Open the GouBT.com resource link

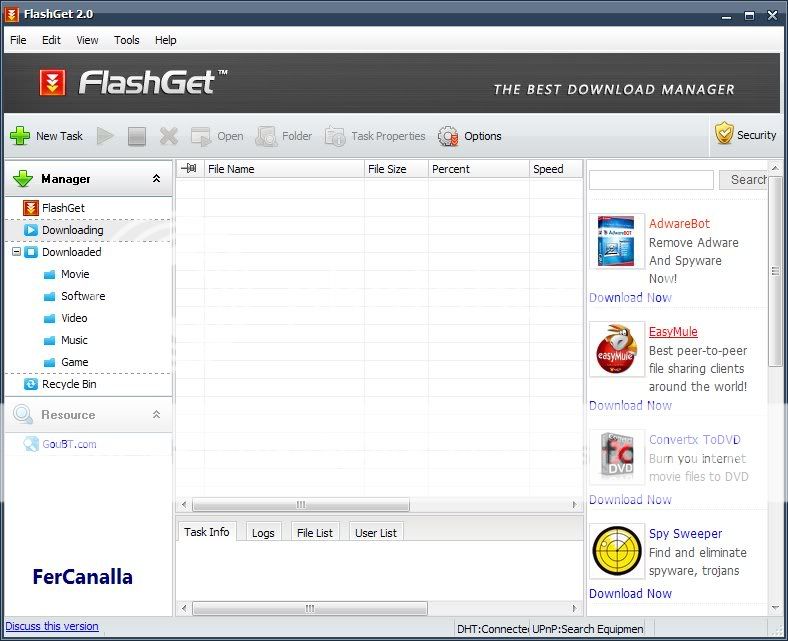tap(69, 444)
